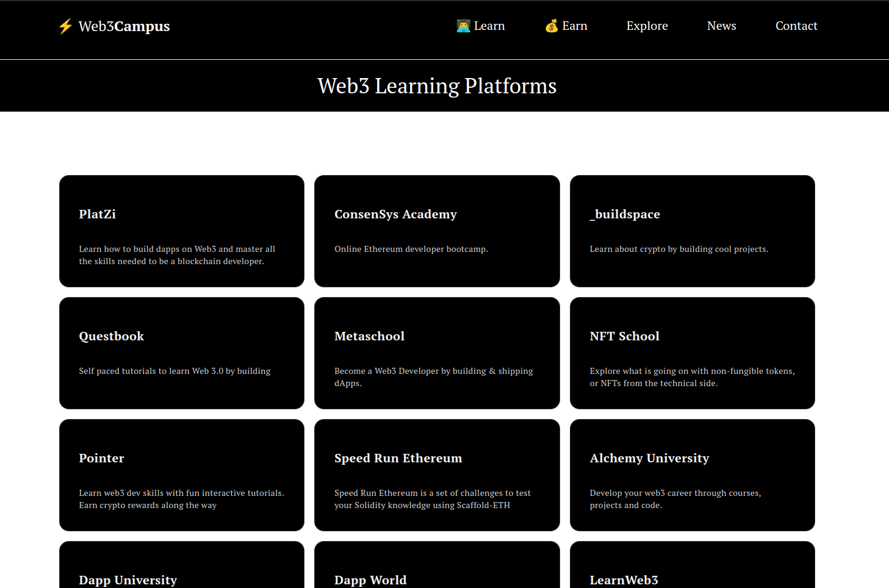
Task: Open the ConsenSys Academy card
Action: (x=437, y=231)
